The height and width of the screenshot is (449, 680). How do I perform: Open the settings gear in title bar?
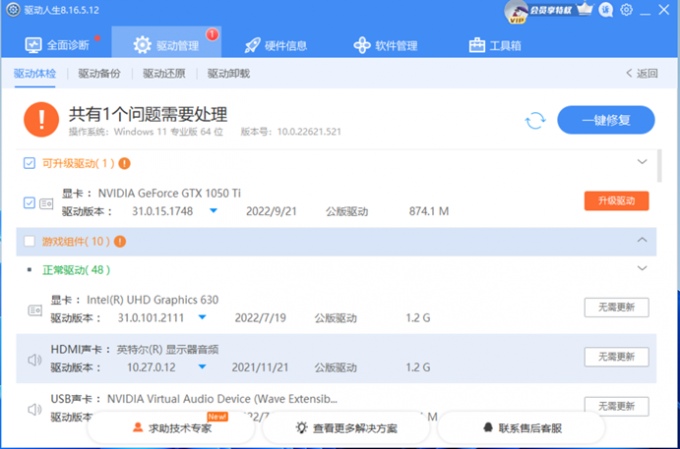coord(626,10)
